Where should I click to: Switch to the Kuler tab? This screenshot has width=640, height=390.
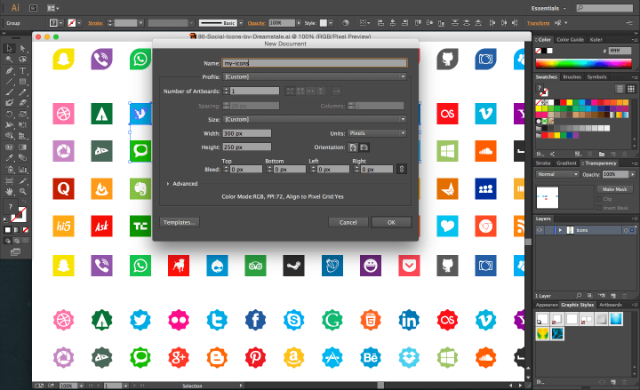596,40
